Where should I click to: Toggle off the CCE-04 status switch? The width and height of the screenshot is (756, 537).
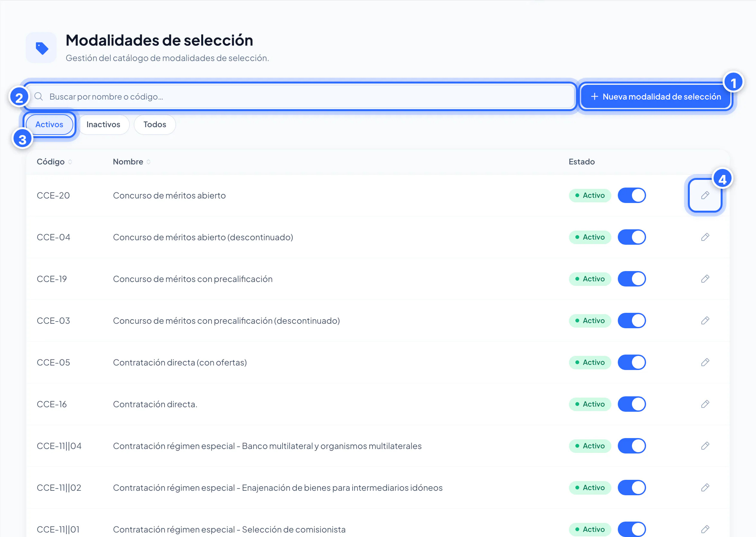tap(632, 237)
